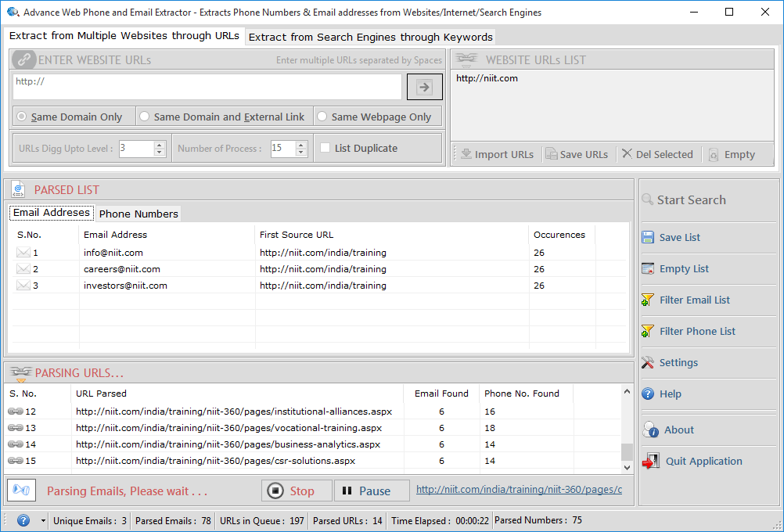The width and height of the screenshot is (784, 532).
Task: Click the Pause button
Action: point(372,491)
